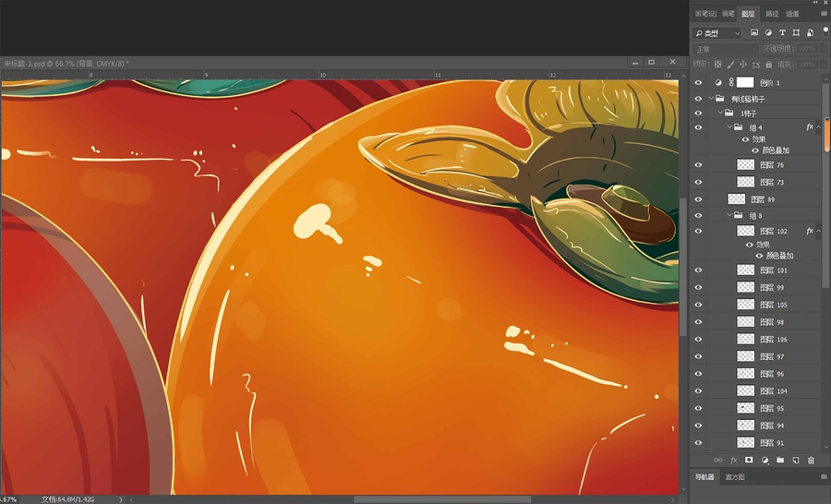The image size is (831, 504).
Task: Add a layer mask
Action: (749, 460)
